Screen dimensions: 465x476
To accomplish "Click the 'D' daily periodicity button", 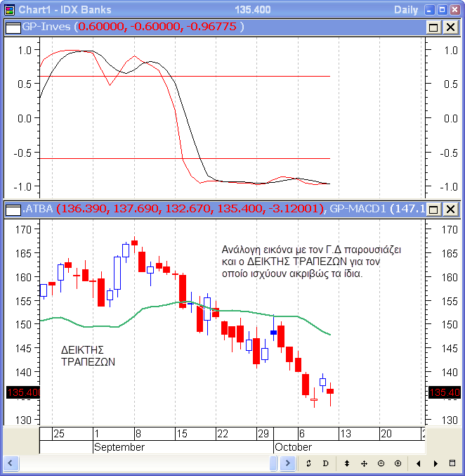I will [x=325, y=463].
